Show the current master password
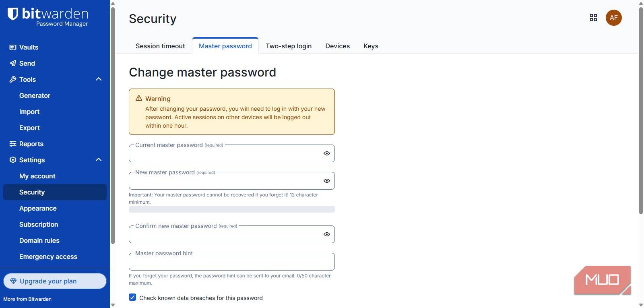The image size is (644, 308). [x=327, y=153]
